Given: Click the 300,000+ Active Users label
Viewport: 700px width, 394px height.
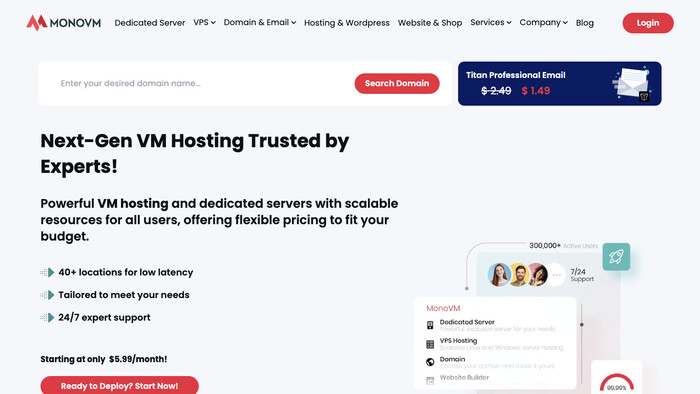Looking at the screenshot, I should tap(563, 245).
